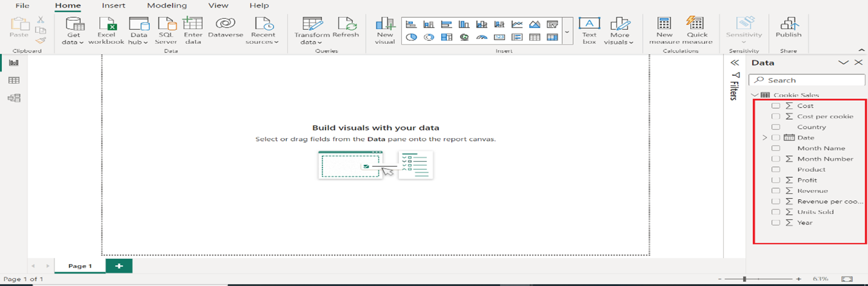Switch to Table view in left sidebar
This screenshot has width=868, height=286.
[x=13, y=80]
